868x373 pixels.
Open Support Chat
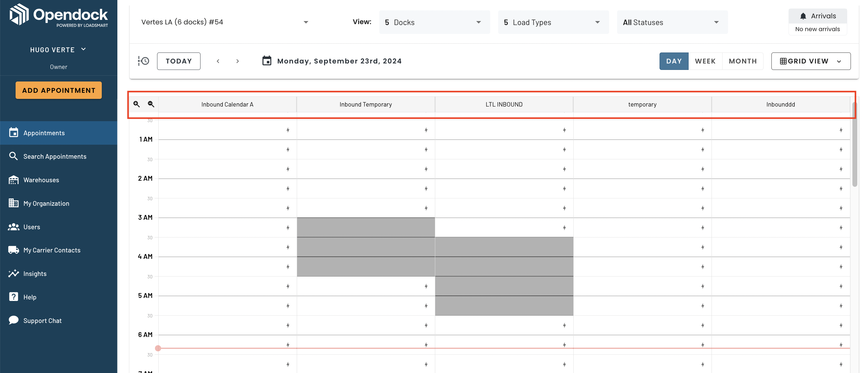point(59,320)
